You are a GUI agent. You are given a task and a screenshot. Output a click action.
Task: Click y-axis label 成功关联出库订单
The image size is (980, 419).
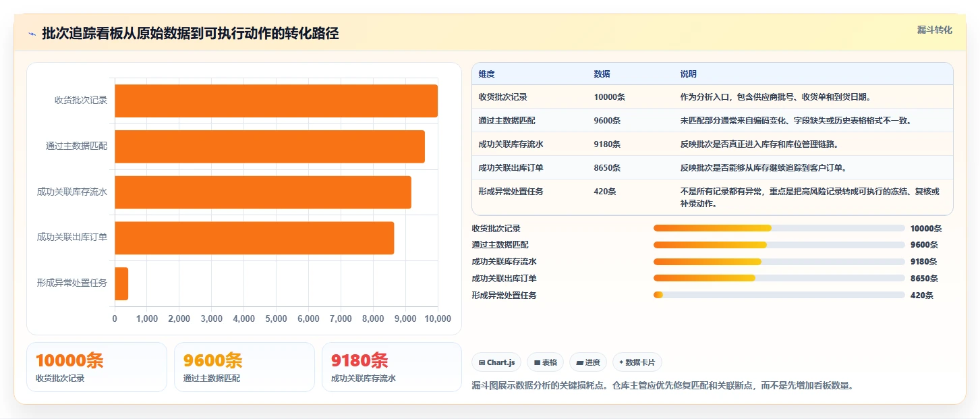click(x=72, y=238)
